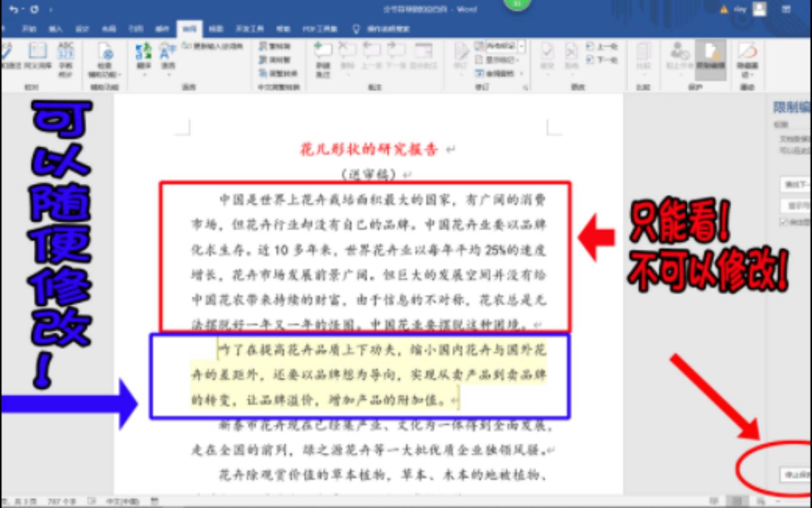Switch to the 插入 ribbon tab
812x508 pixels.
click(x=55, y=29)
